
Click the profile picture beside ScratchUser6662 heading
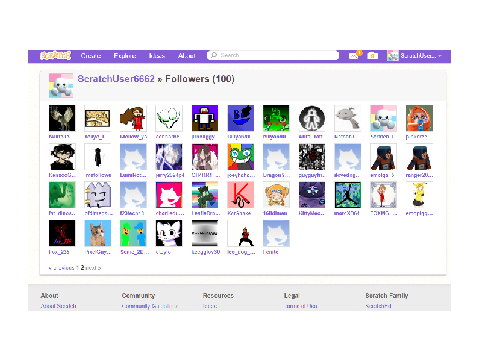click(61, 85)
